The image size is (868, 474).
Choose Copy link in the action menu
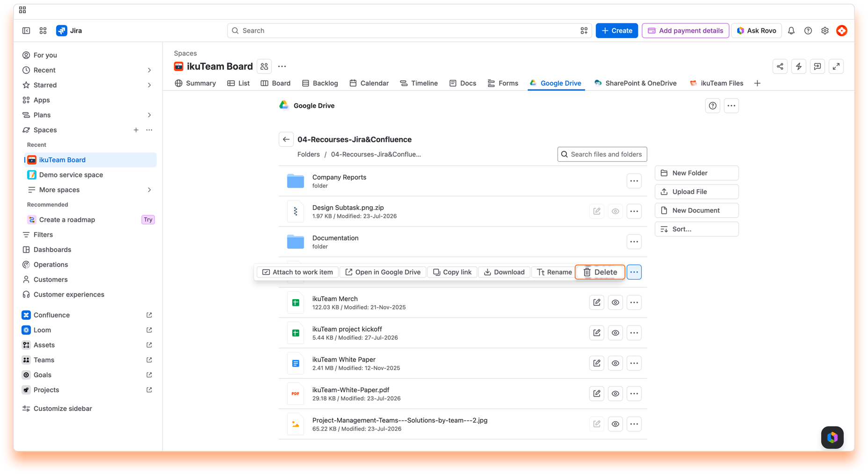point(452,272)
